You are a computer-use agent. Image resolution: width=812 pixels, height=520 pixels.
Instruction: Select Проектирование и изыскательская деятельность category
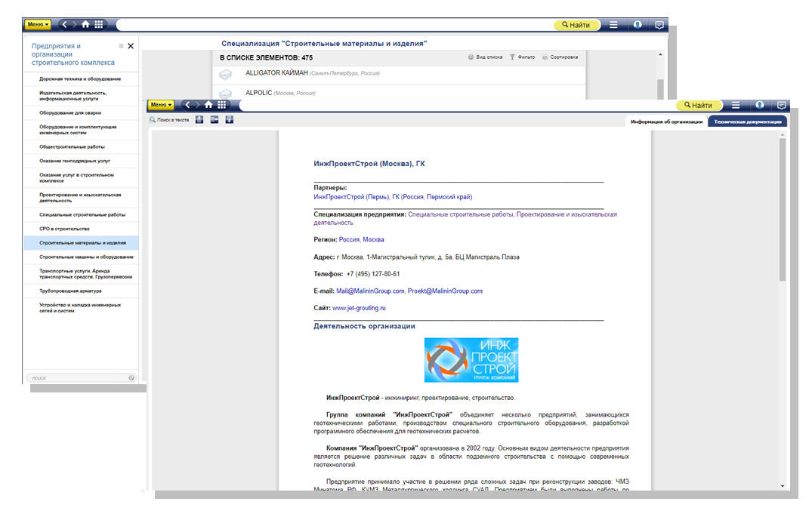(82, 198)
